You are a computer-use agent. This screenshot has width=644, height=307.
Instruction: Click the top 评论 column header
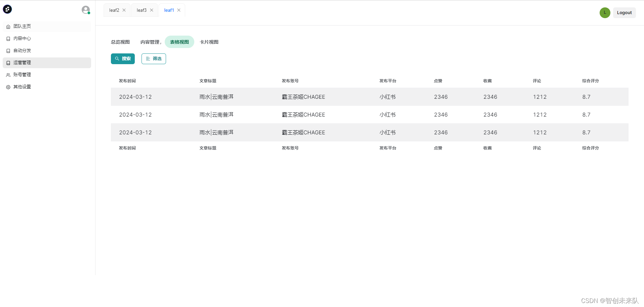click(537, 81)
